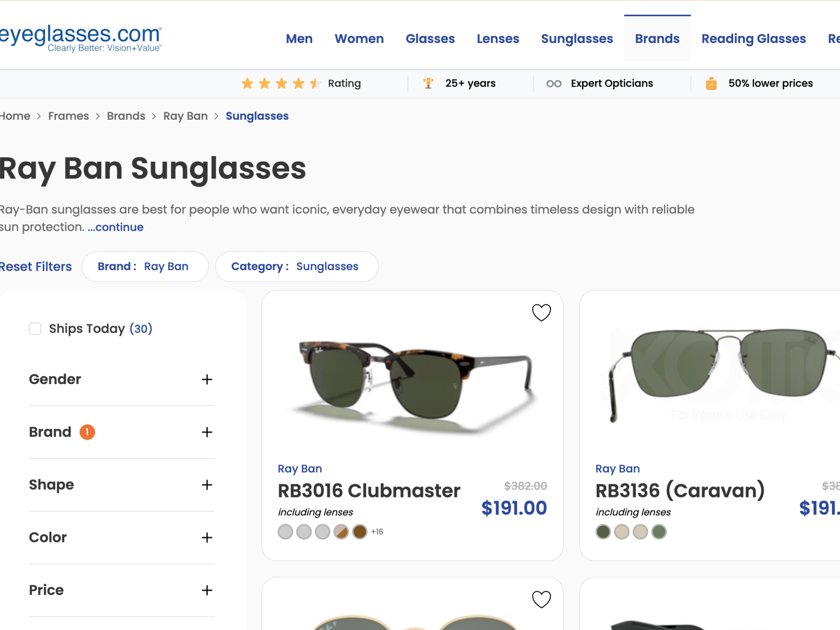Open the Women menu
This screenshot has height=630, width=840.
(359, 39)
